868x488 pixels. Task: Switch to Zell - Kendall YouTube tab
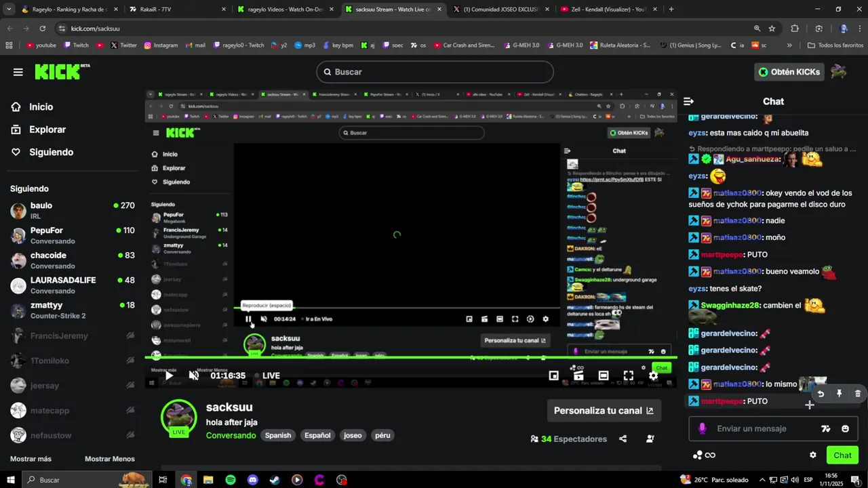click(x=608, y=9)
